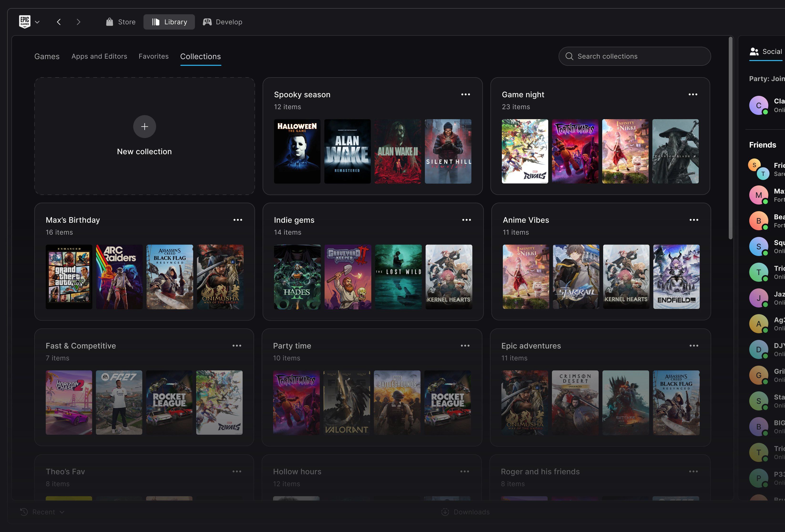Select the Games sub-tab
Screen dimensions: 785x532
[x=47, y=56]
